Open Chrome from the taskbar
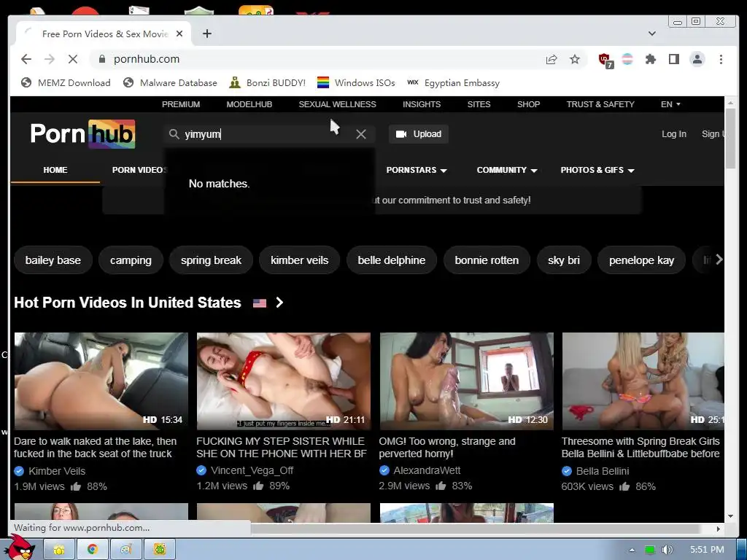The width and height of the screenshot is (747, 560). [x=93, y=550]
